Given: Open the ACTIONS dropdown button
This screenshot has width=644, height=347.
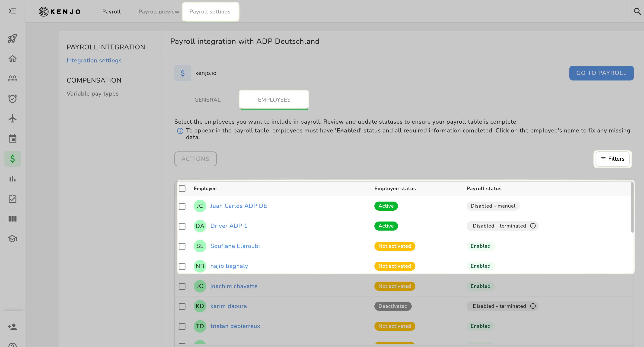Looking at the screenshot, I should point(195,159).
